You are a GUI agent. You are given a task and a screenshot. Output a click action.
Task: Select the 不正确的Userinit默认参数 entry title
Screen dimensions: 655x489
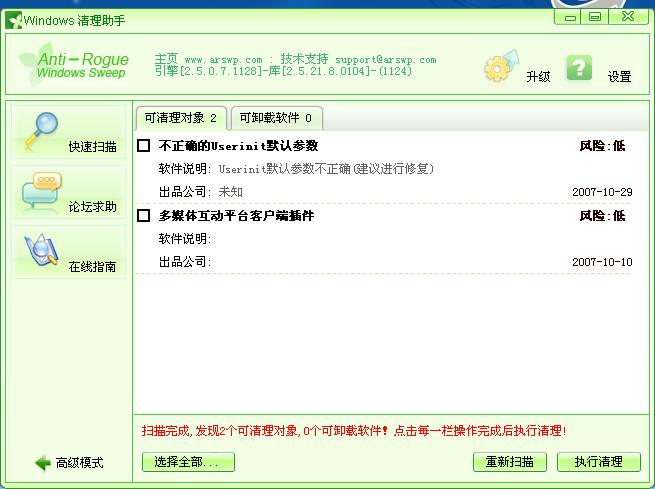tap(238, 146)
